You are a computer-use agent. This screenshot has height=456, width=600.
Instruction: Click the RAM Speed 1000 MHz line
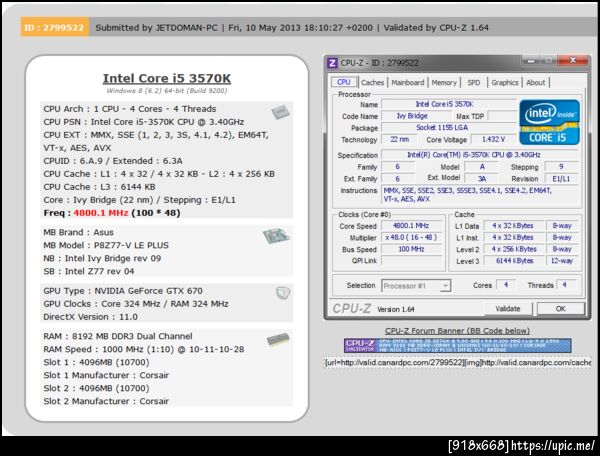coord(143,349)
